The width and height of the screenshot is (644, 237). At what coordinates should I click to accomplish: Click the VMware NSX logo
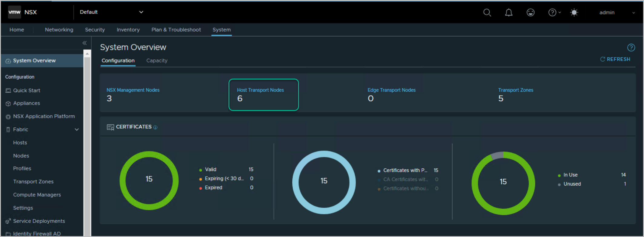coord(22,12)
